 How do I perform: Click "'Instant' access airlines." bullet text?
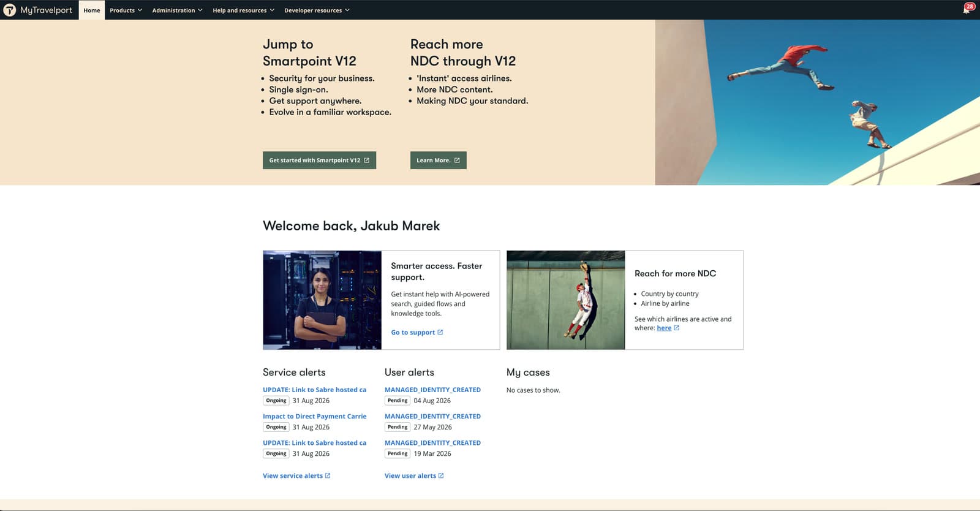point(464,78)
